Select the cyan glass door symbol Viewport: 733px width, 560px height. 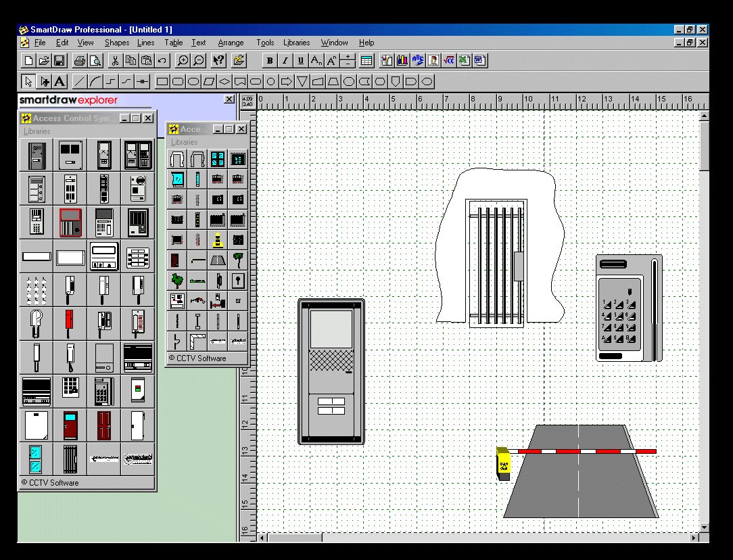36,459
